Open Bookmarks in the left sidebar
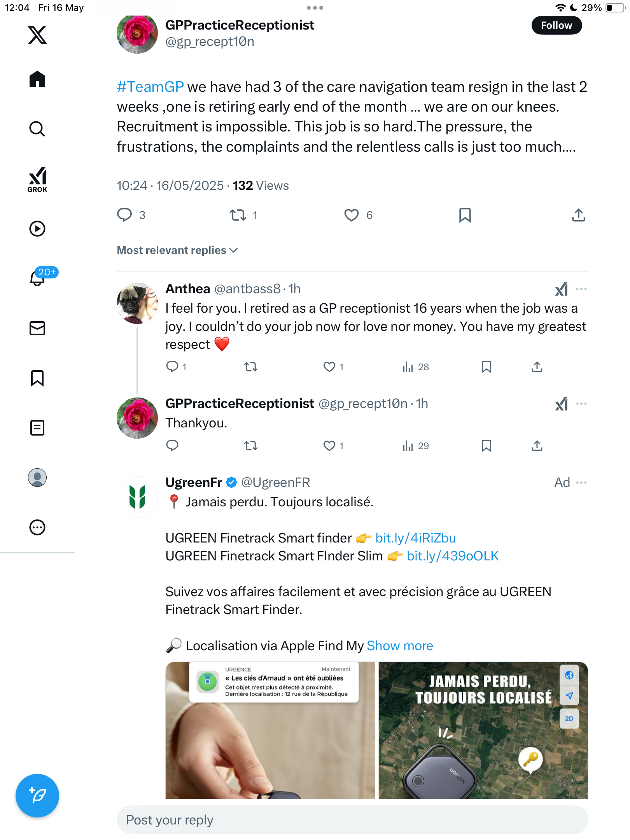 pyautogui.click(x=37, y=378)
